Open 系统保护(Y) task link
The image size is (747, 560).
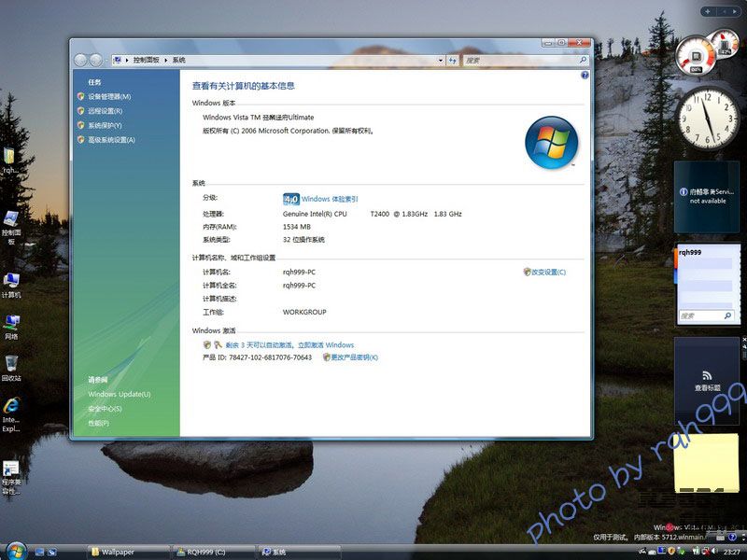(x=105, y=125)
